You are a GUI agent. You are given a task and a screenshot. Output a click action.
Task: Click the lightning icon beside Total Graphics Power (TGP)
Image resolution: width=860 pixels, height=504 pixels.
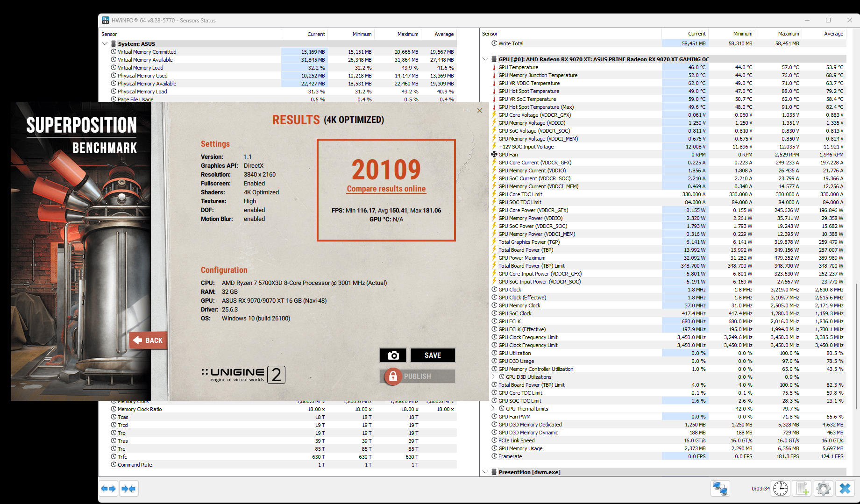[x=494, y=242]
